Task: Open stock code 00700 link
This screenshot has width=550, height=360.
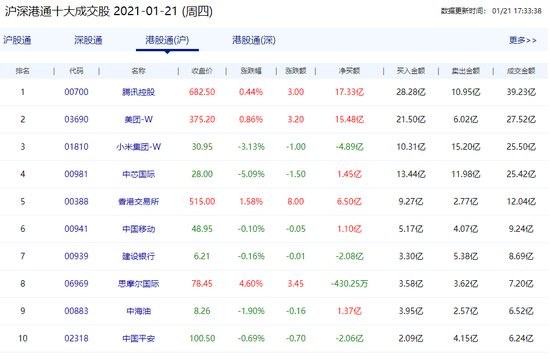Action: coord(76,92)
